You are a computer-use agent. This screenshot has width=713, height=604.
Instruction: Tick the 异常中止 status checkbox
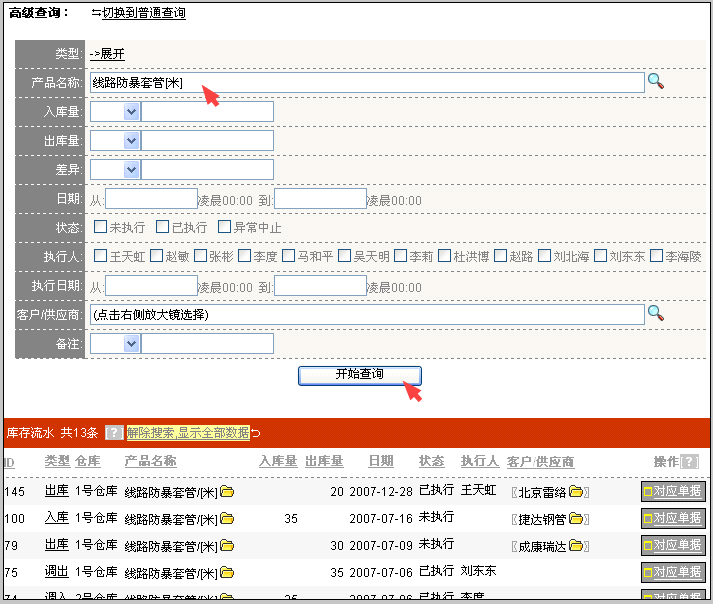tap(224, 227)
